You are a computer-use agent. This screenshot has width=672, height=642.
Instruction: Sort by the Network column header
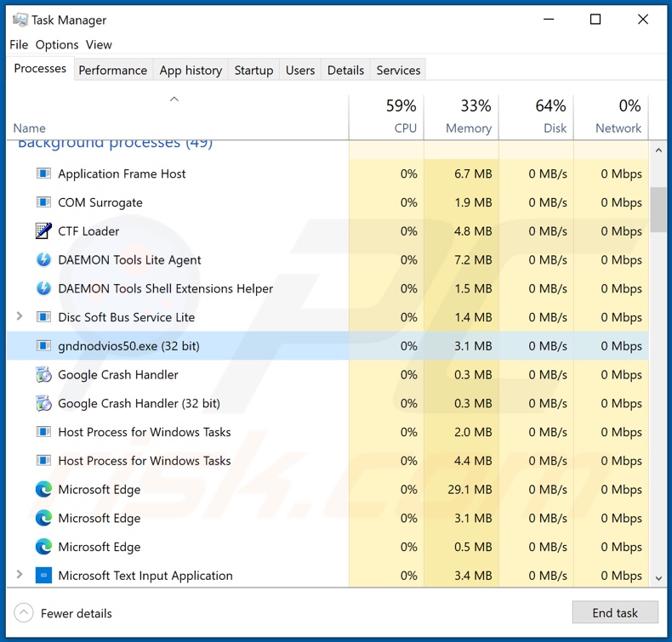(611, 117)
